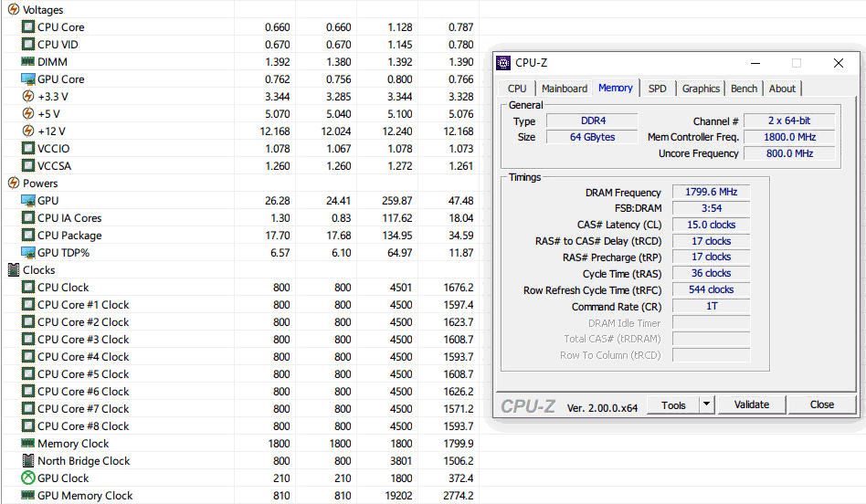Collapse the Clocks tree section
Screen dimensions: 866x504
pyautogui.click(x=14, y=269)
